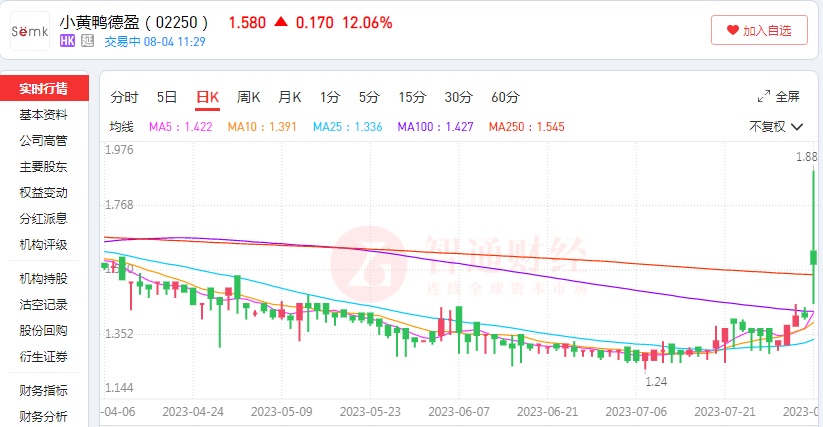Click trading status 交易中 08-04 11:29
Image resolution: width=823 pixels, height=427 pixels.
click(155, 41)
